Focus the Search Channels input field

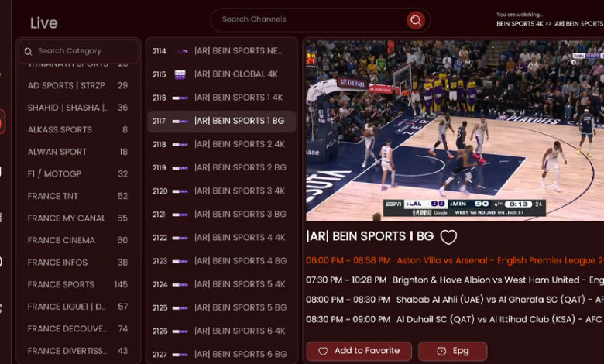pyautogui.click(x=310, y=20)
